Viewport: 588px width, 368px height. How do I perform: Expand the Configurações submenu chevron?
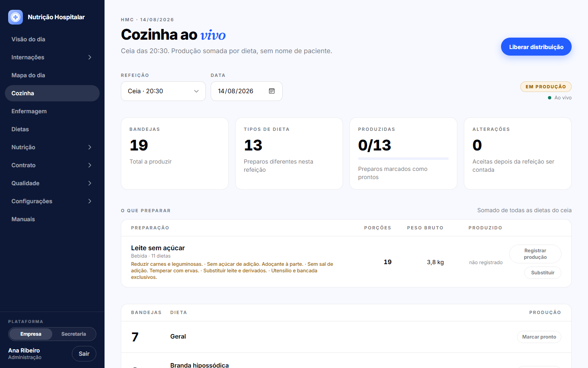[x=90, y=201]
